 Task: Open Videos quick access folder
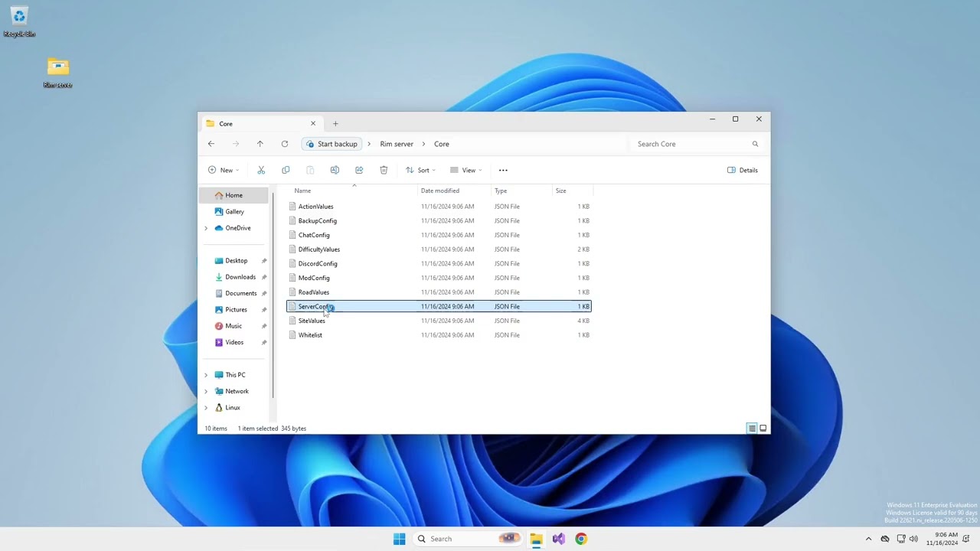pos(234,342)
